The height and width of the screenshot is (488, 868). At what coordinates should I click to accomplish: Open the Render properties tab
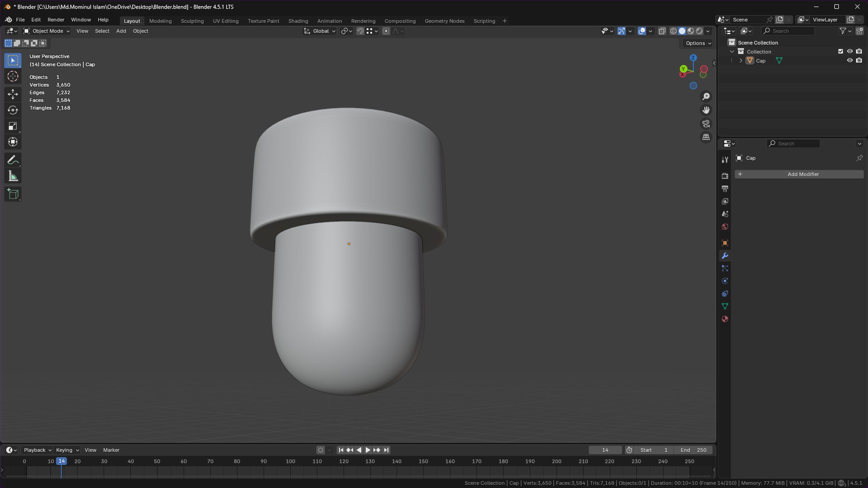(725, 175)
